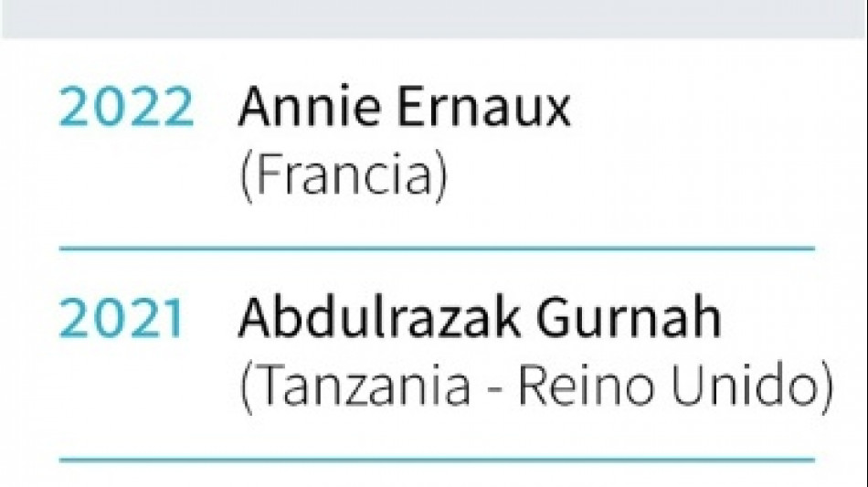
Task: Click the closing parenthesis after Unido
Action: point(825,390)
